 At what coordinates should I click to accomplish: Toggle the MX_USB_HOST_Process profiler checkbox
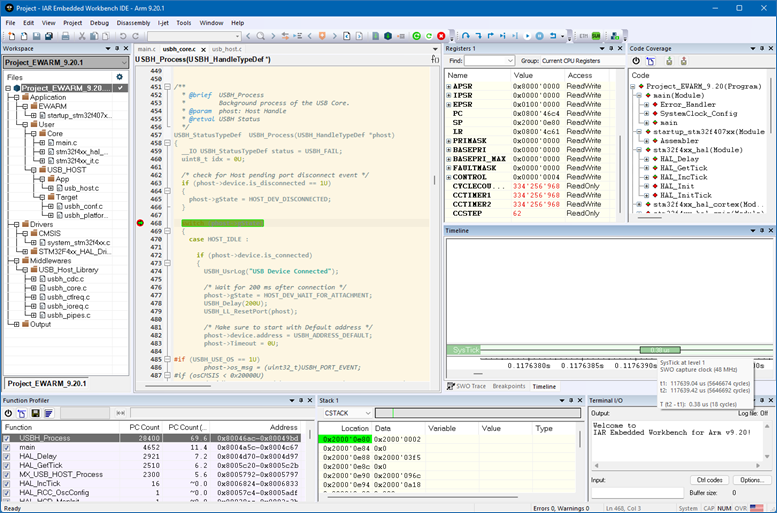coord(7,475)
